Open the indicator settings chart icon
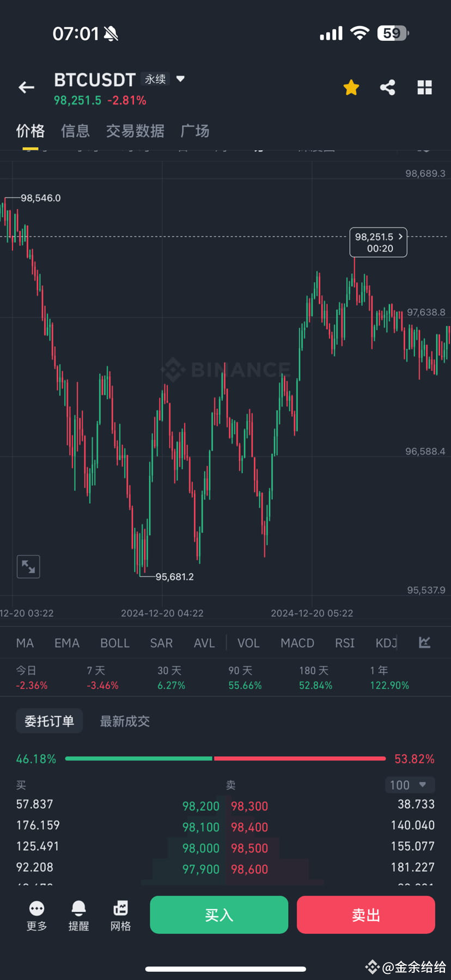The height and width of the screenshot is (980, 451). 425,642
